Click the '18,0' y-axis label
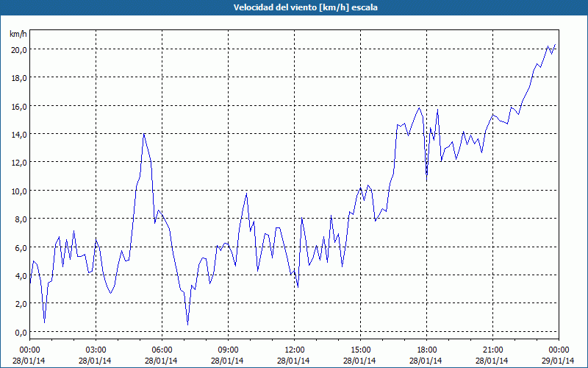588x368 pixels. point(18,78)
